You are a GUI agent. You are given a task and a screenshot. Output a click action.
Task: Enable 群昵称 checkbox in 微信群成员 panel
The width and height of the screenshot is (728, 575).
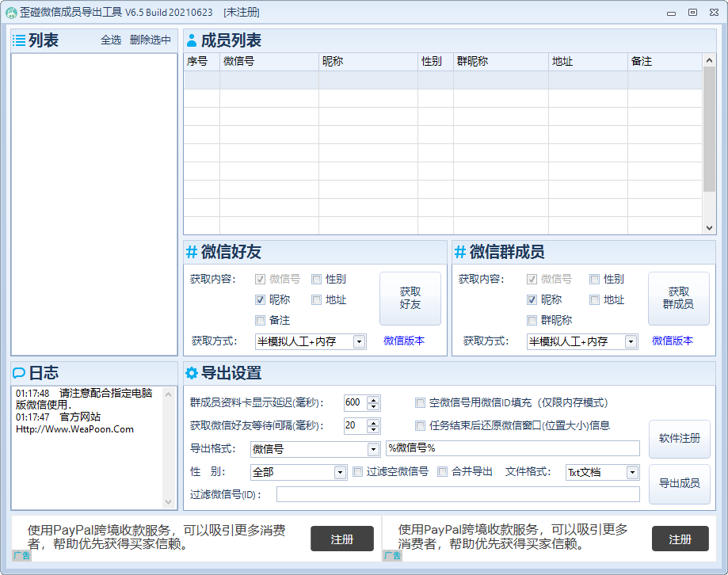pos(532,320)
